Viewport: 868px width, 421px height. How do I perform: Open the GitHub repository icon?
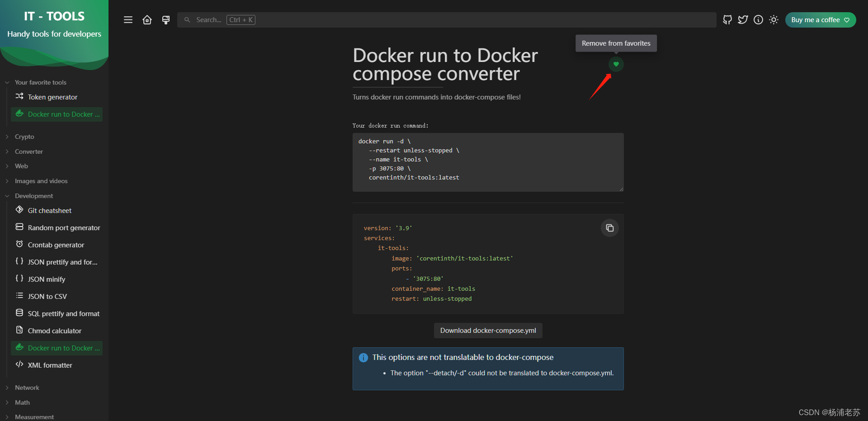pos(727,20)
